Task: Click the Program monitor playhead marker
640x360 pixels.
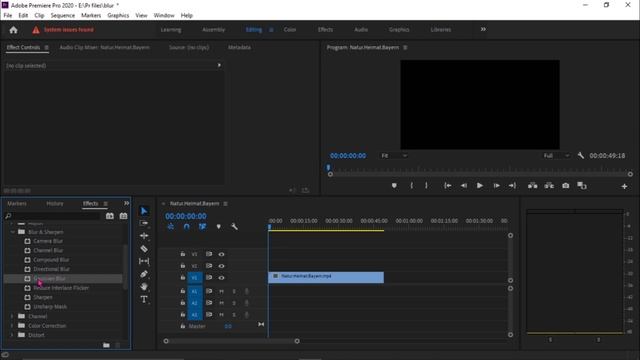Action: pos(328,167)
